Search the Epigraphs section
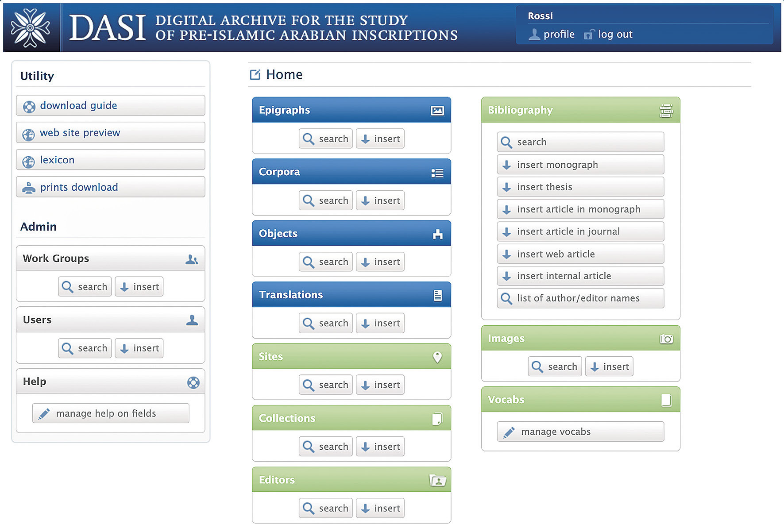This screenshot has width=784, height=532. (326, 139)
